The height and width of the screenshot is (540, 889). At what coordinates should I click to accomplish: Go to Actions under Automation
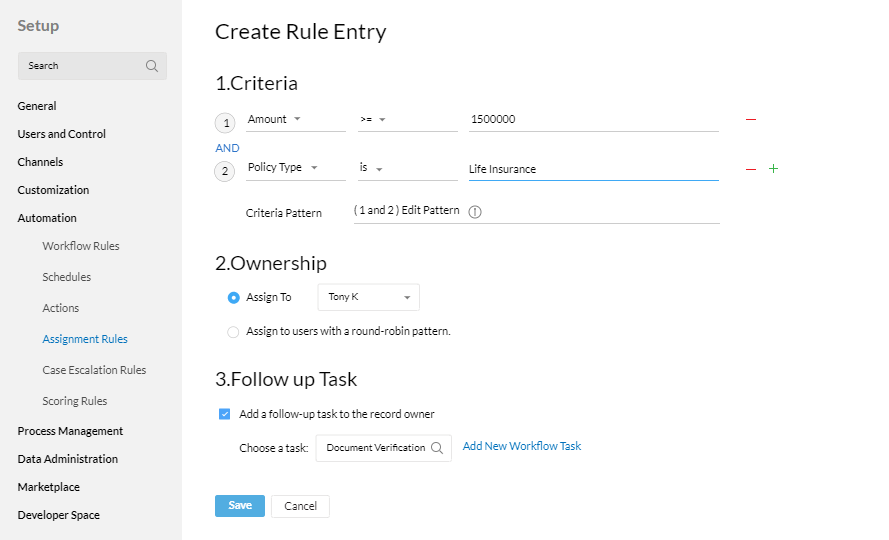pyautogui.click(x=61, y=308)
